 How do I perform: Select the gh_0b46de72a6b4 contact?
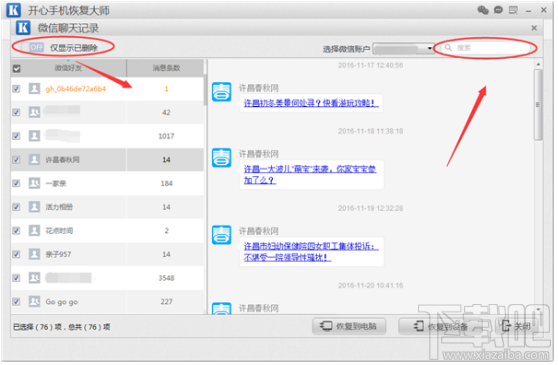tap(76, 89)
